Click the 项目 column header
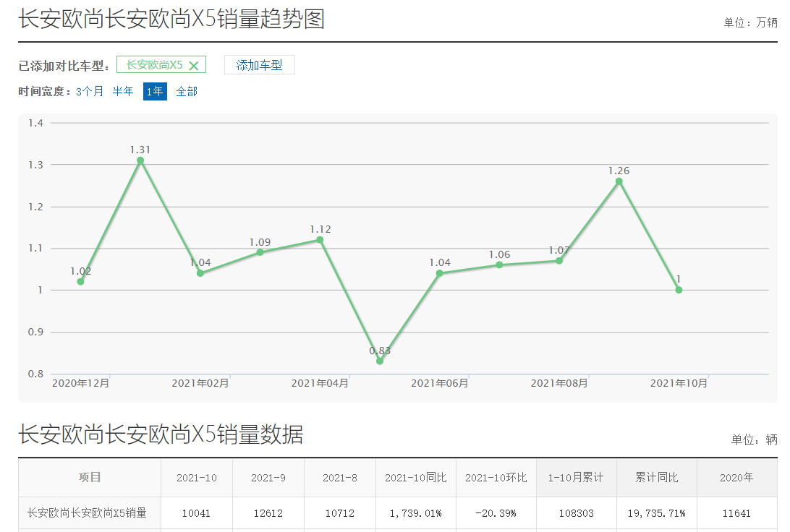The height and width of the screenshot is (532, 790). pos(90,477)
